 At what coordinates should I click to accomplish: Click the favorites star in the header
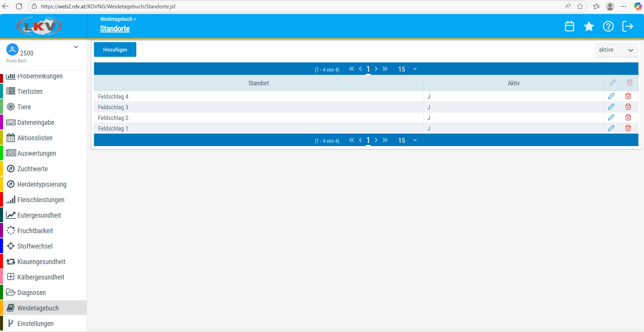click(x=589, y=26)
